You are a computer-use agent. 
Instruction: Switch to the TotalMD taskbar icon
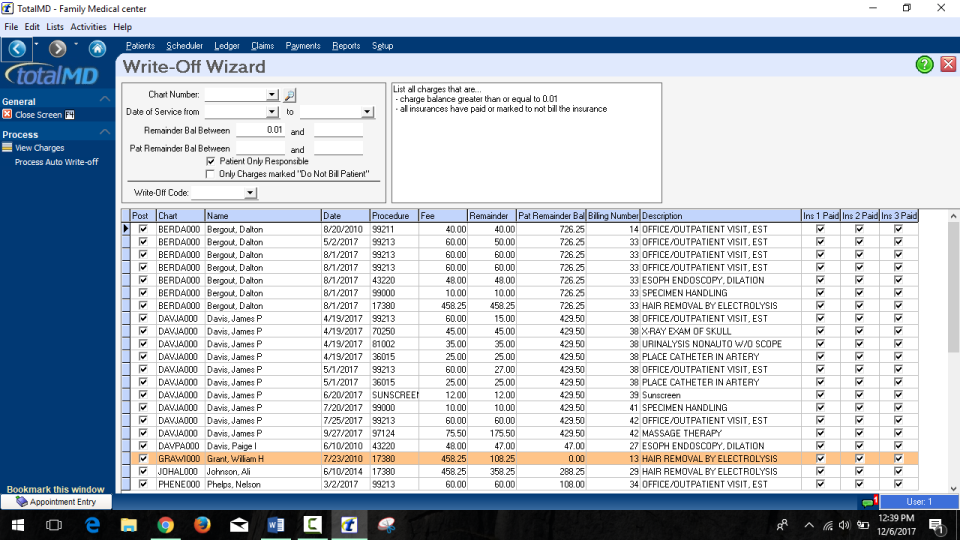point(349,525)
